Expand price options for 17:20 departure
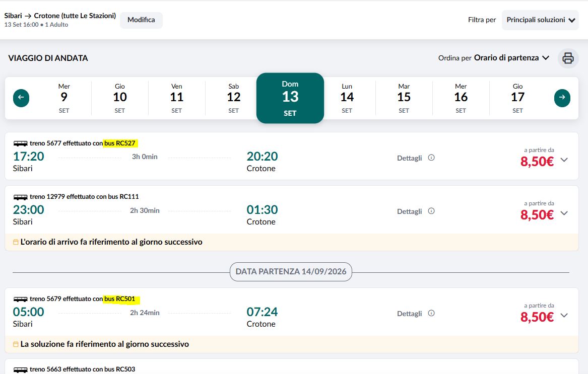This screenshot has height=374, width=588. click(564, 160)
